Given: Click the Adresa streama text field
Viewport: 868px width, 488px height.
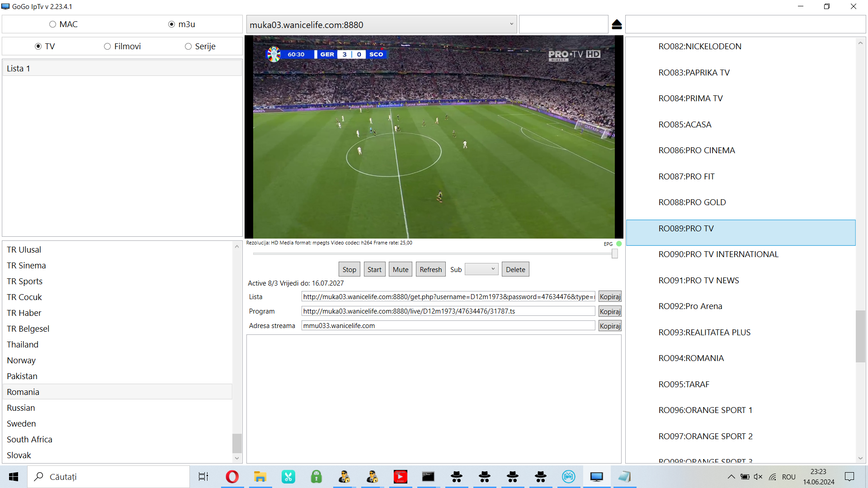Looking at the screenshot, I should (x=448, y=326).
